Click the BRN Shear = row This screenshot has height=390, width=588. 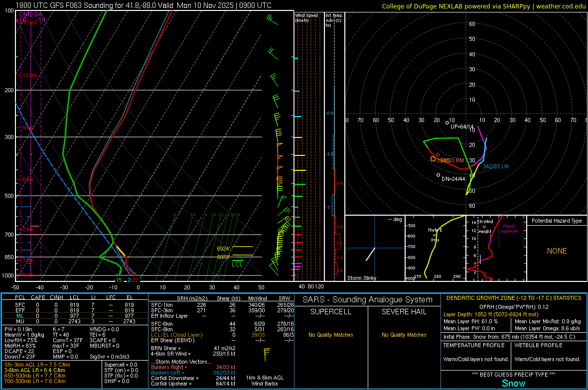pos(193,348)
